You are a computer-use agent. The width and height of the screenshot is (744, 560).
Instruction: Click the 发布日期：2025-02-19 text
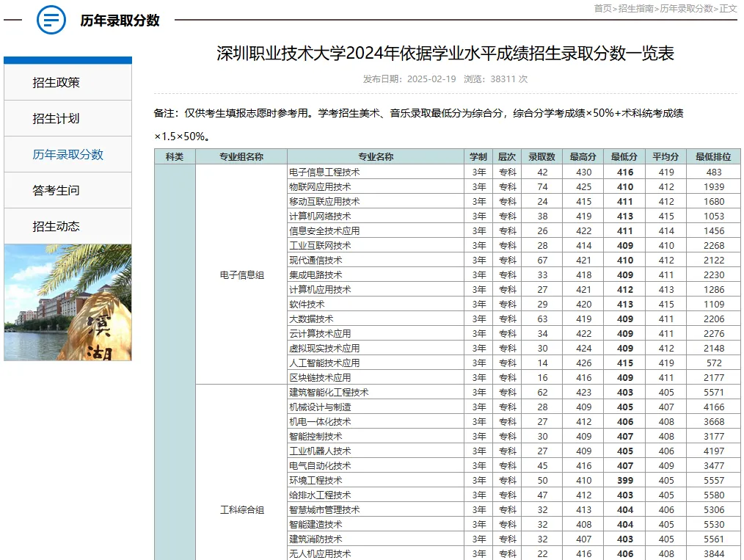coord(409,79)
